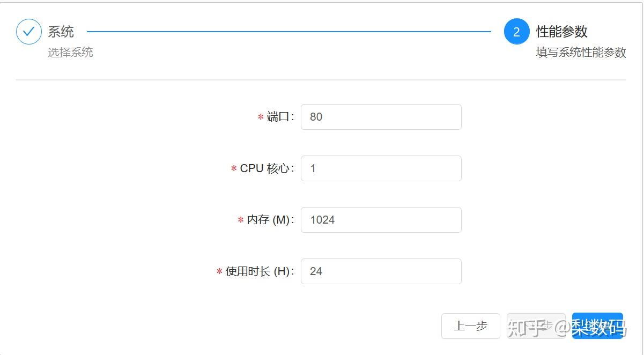Click into the 使用时长 (H) input field
Screen dimensions: 644x355
tap(381, 271)
